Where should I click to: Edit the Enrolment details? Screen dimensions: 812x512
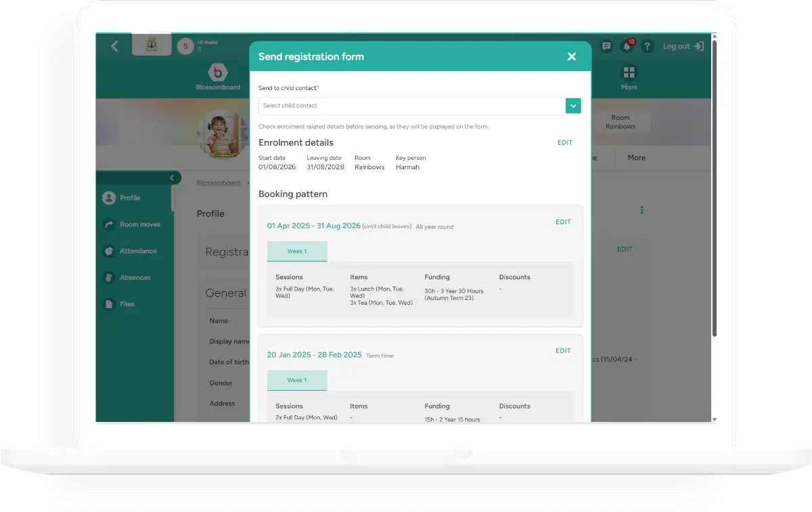[564, 143]
